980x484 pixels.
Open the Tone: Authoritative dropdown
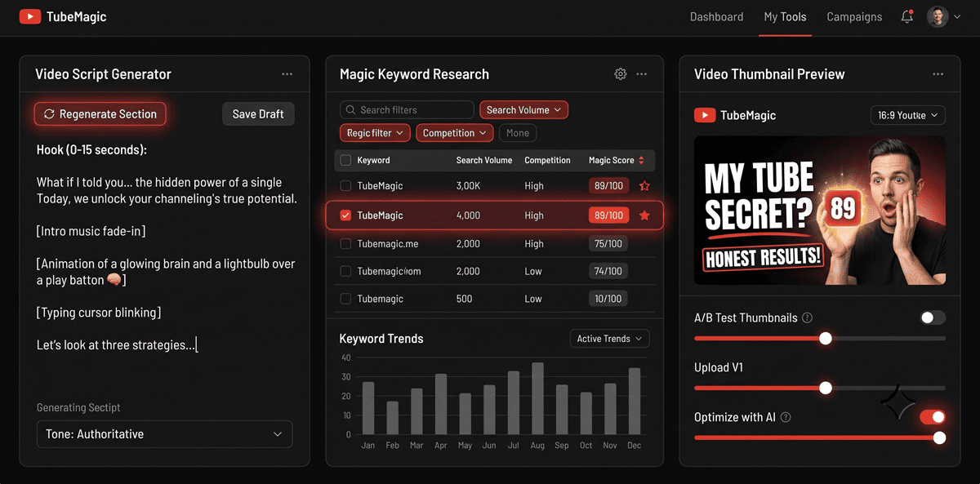pos(164,434)
